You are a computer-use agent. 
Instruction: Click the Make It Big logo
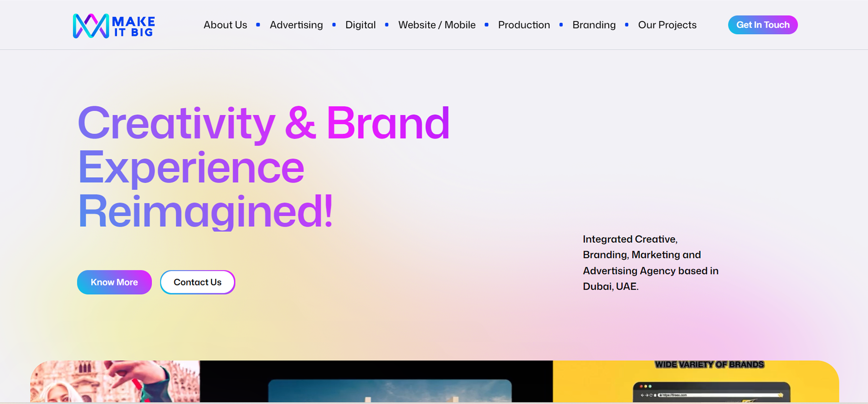click(114, 26)
